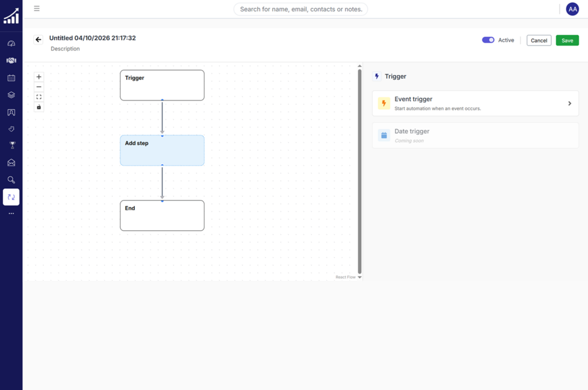Toggle the Active automation switch
This screenshot has height=390, width=588.
click(x=488, y=40)
